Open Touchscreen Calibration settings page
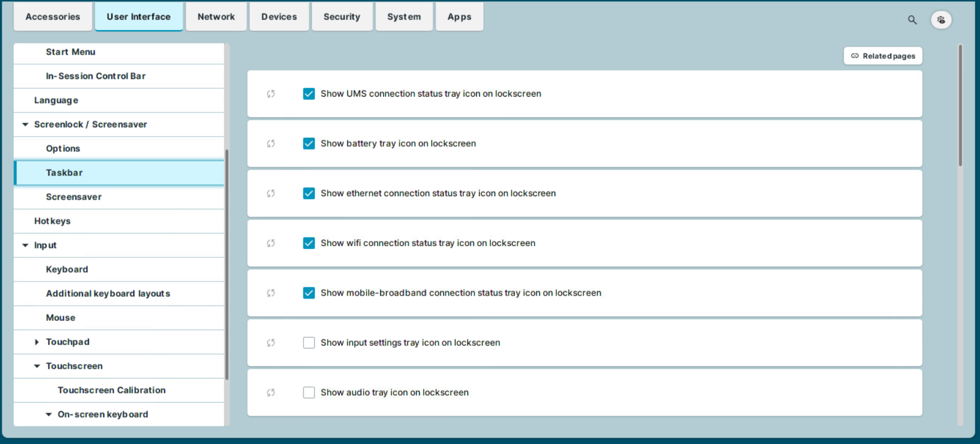980x444 pixels. [x=111, y=390]
